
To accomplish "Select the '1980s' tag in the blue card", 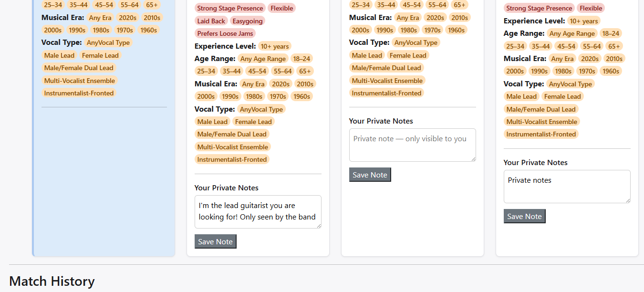I will (101, 30).
